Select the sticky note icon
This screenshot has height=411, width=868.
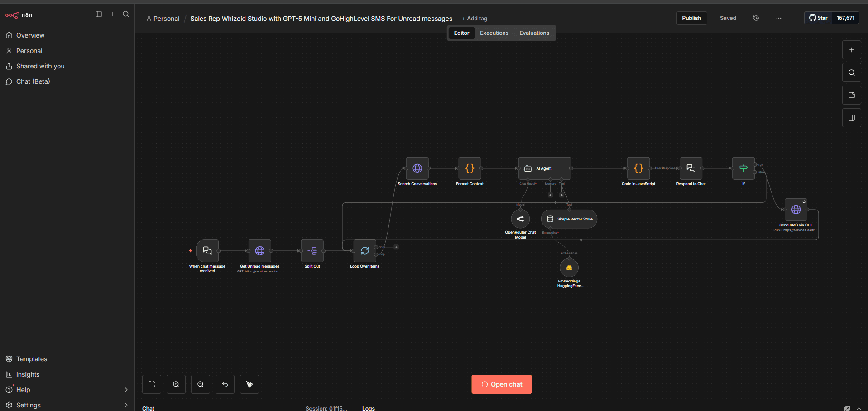(852, 95)
